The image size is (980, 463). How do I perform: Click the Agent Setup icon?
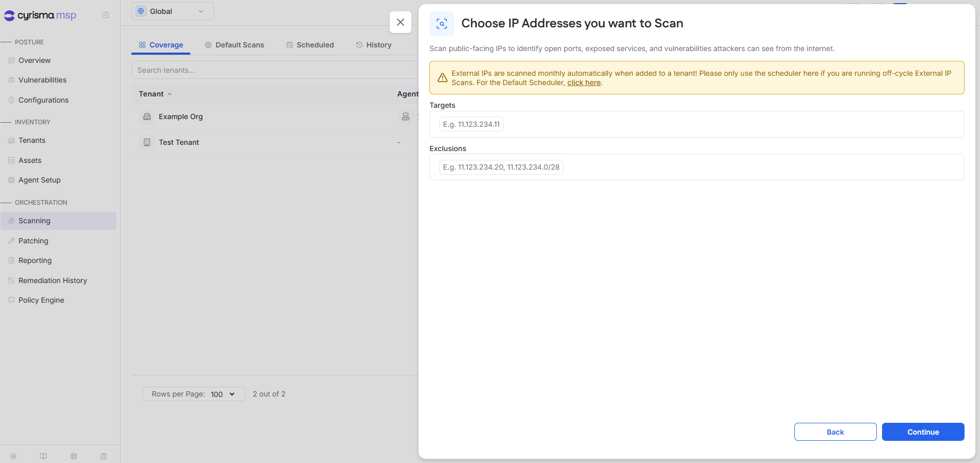click(x=11, y=180)
